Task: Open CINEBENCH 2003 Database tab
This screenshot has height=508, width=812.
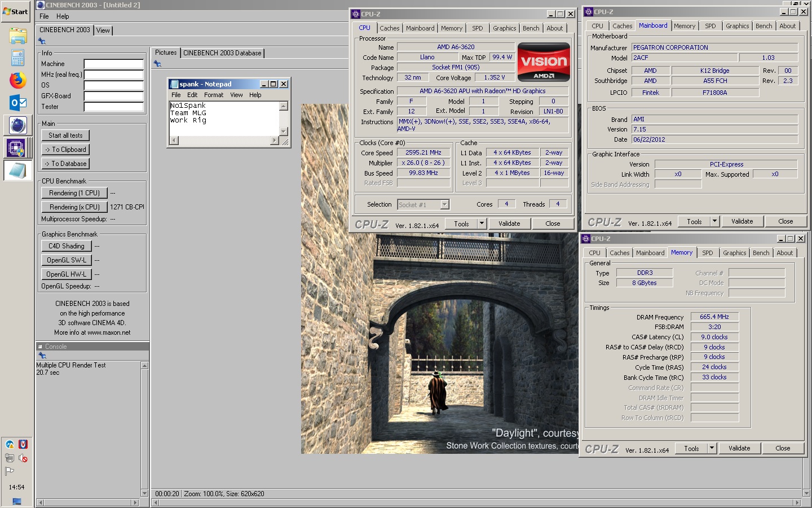Action: tap(222, 53)
